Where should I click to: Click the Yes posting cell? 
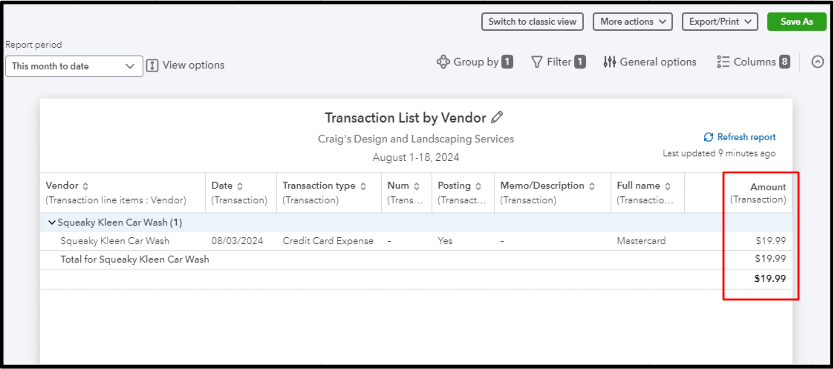[445, 241]
